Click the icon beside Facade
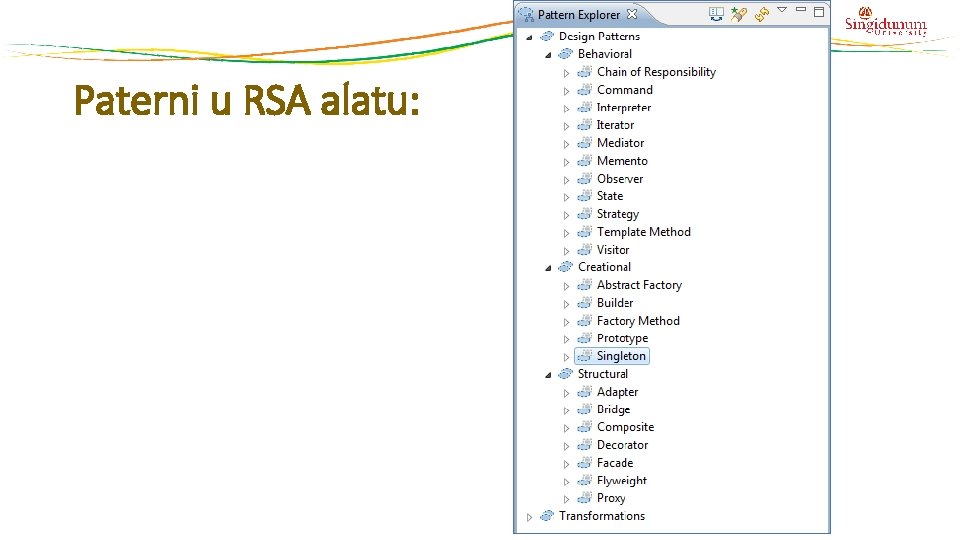960x540 pixels. (x=585, y=463)
